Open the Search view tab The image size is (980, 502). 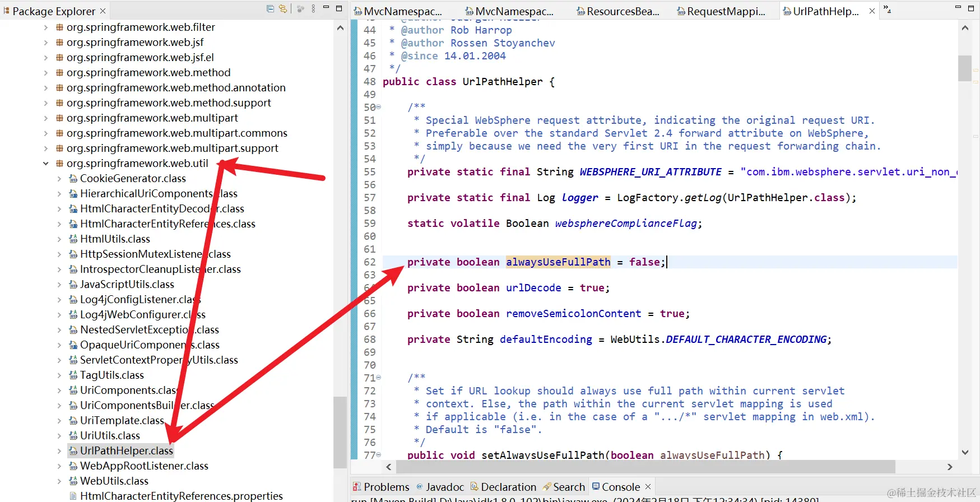pos(564,487)
